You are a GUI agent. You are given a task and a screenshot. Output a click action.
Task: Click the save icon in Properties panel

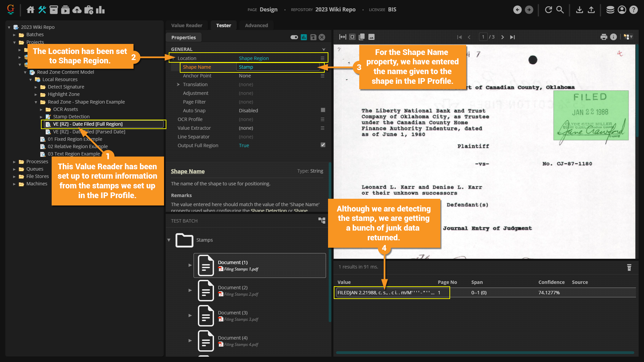point(313,37)
